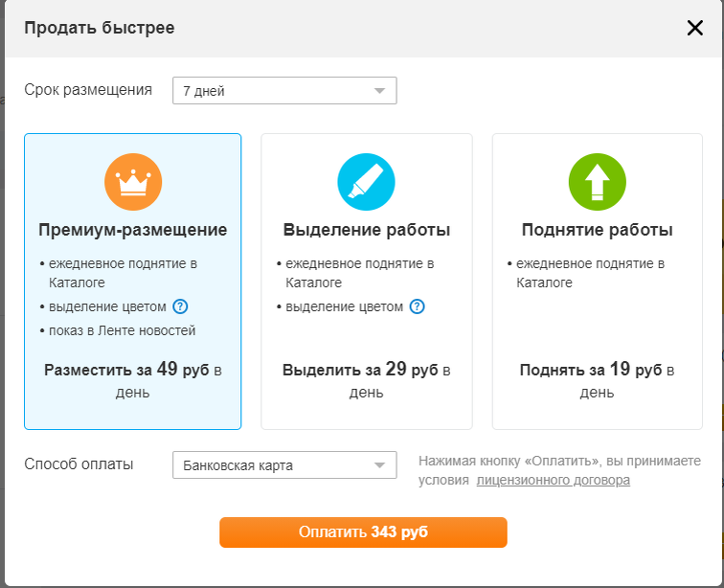Click 'ежедневное поднятие в Каталоге' in Выделение работы card
The width and height of the screenshot is (724, 588).
360,273
